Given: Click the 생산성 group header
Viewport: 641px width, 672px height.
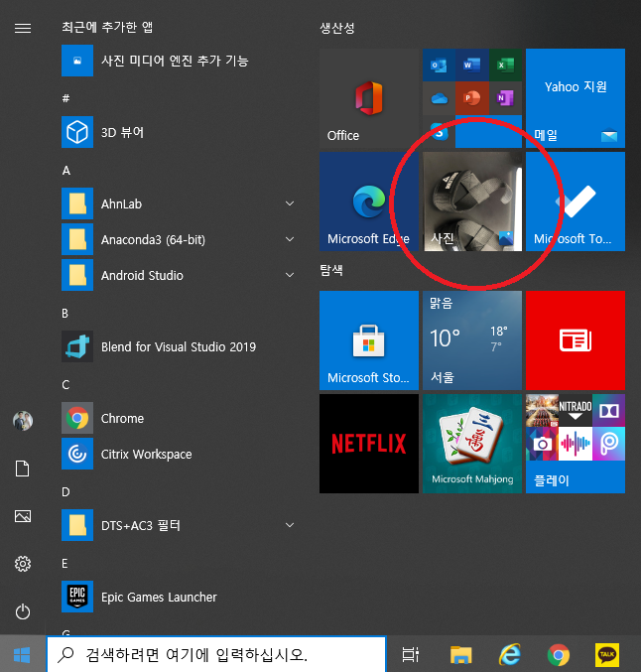Looking at the screenshot, I should point(337,28).
